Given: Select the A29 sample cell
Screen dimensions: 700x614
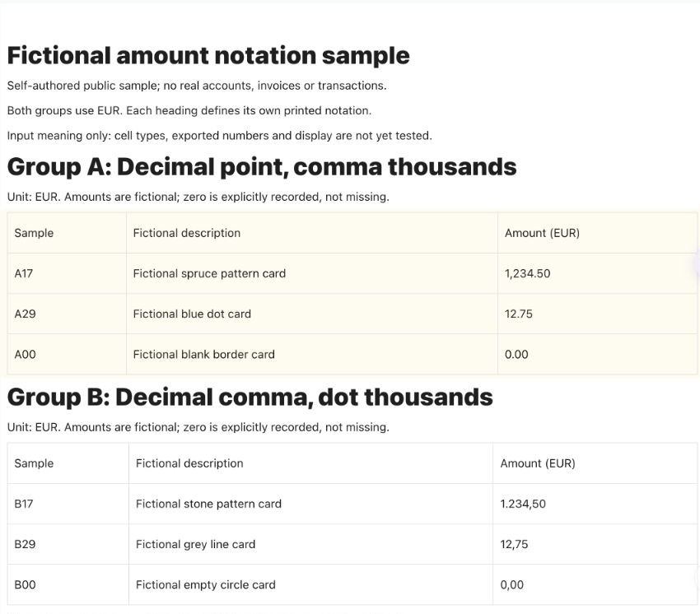Looking at the screenshot, I should point(67,314).
